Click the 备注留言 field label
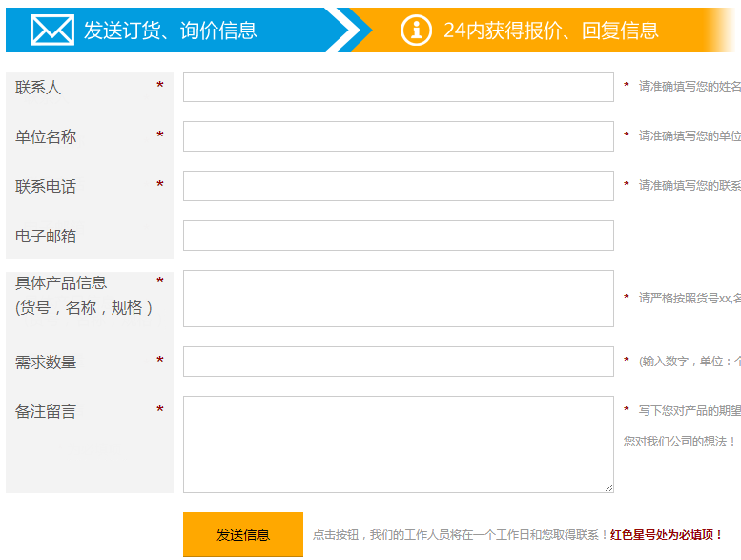This screenshot has height=560, width=741. 46,412
